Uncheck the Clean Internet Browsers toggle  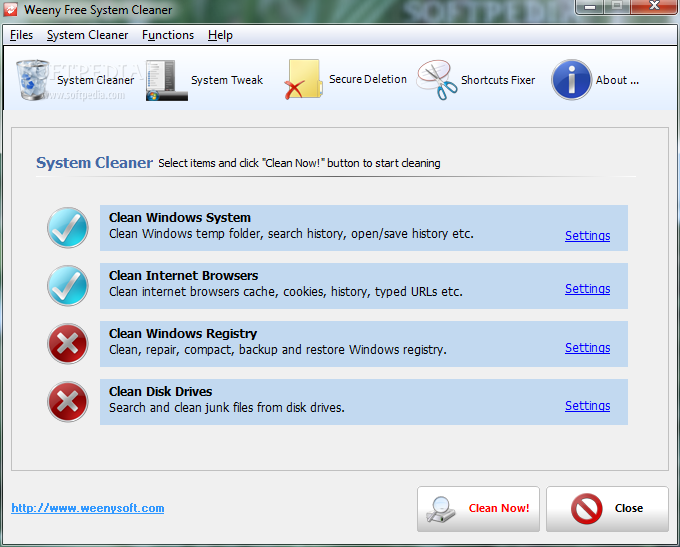point(68,286)
